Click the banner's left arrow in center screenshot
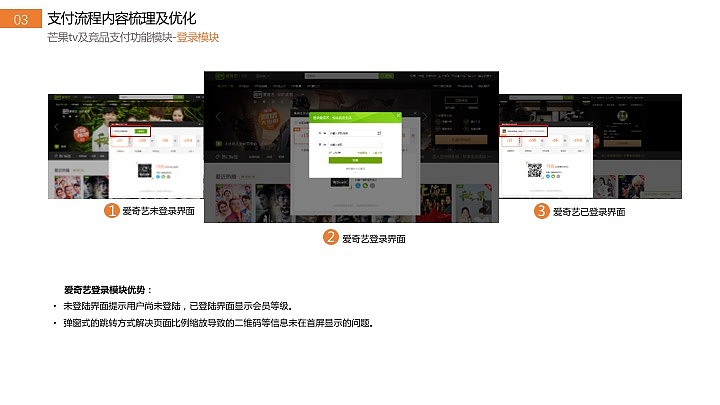 pyautogui.click(x=219, y=117)
